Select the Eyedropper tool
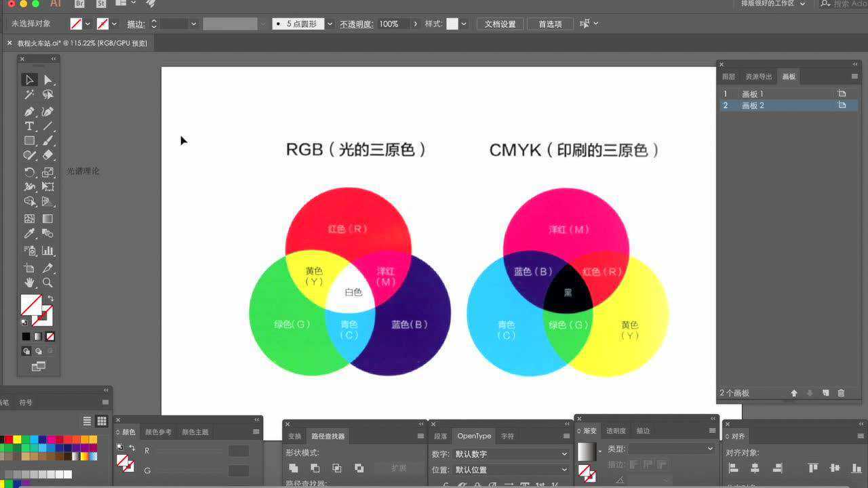 click(29, 234)
